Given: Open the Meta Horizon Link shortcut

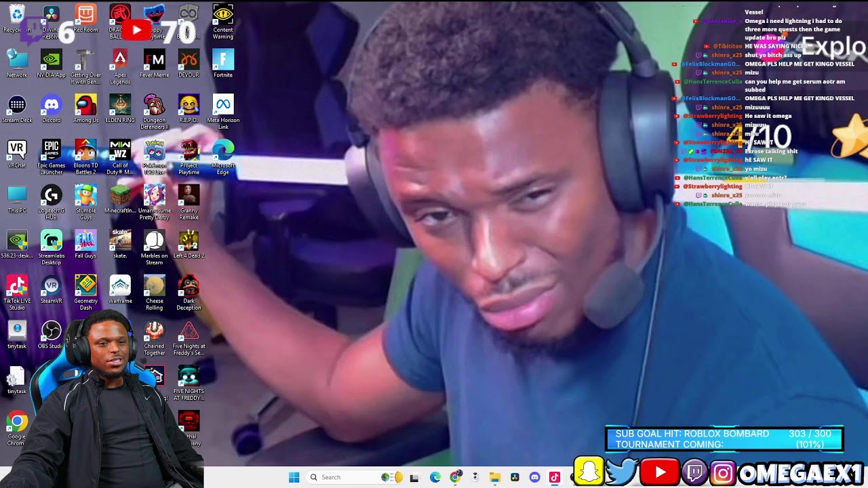Looking at the screenshot, I should click(223, 112).
